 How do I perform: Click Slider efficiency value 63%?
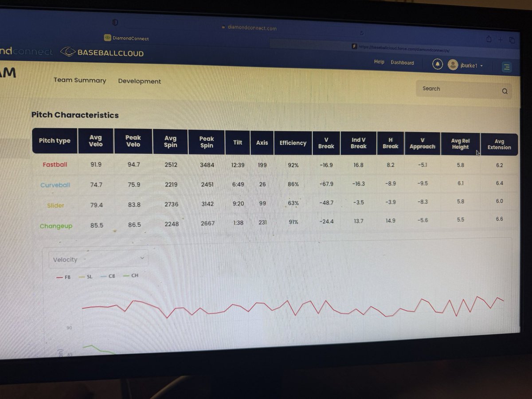point(293,203)
